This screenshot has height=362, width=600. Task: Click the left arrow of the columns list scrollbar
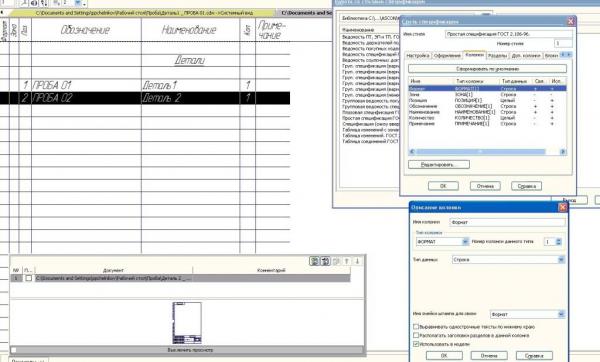[x=412, y=152]
